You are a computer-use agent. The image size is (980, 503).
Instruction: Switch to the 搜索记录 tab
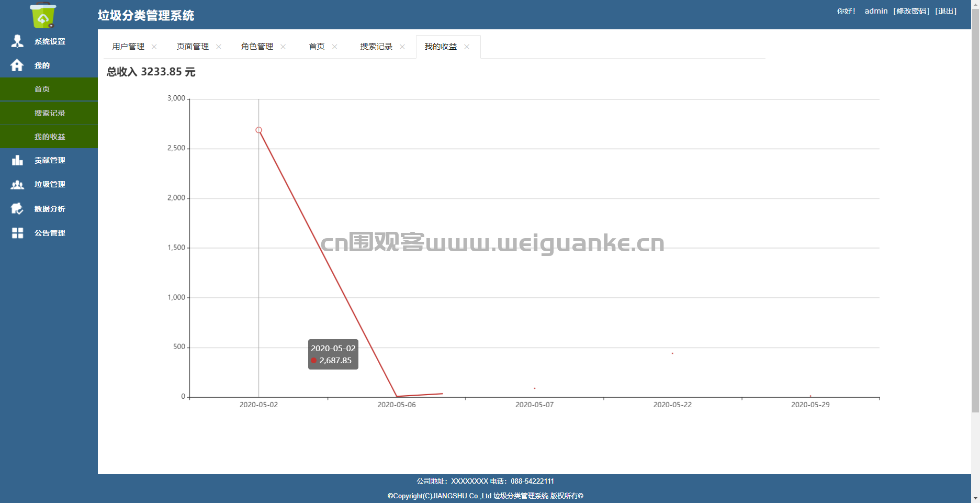coord(376,47)
